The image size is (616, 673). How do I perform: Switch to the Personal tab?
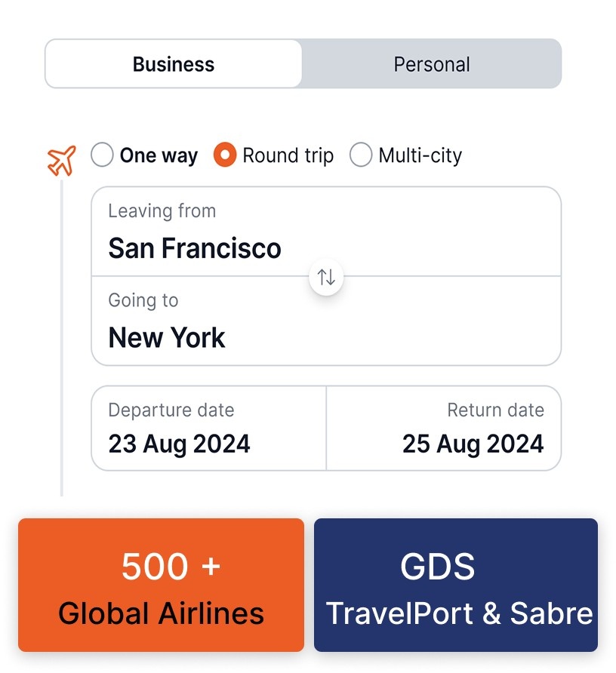(x=432, y=64)
